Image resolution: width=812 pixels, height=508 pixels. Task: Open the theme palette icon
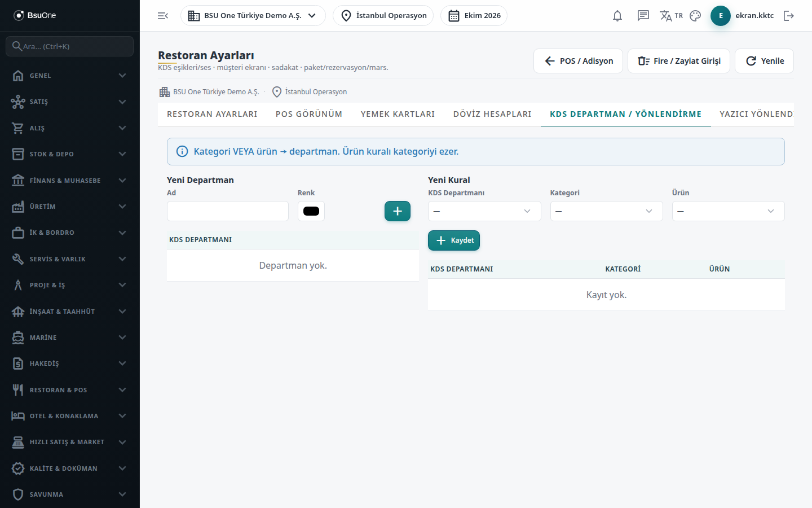click(x=695, y=16)
